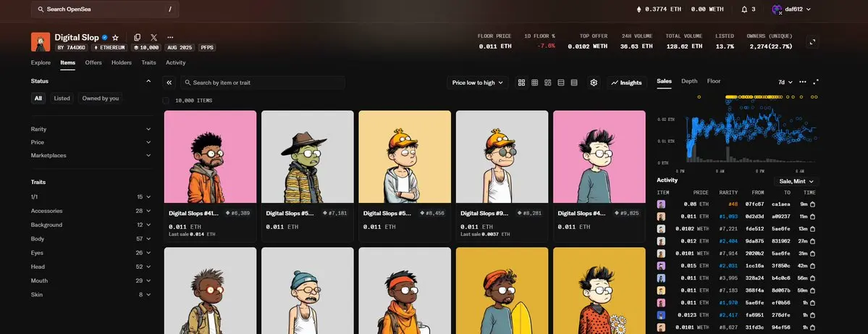The width and height of the screenshot is (868, 334).
Task: Click the Search OpenSea field
Action: point(105,9)
